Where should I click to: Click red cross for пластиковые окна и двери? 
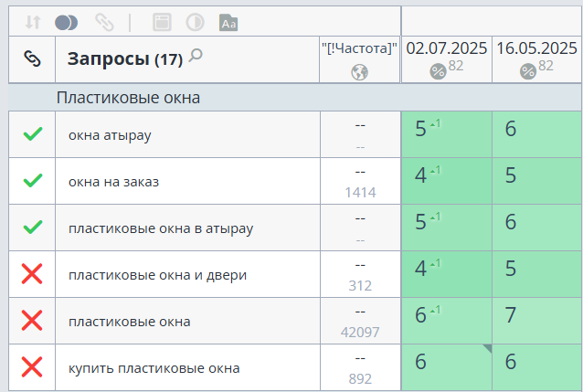click(x=32, y=274)
